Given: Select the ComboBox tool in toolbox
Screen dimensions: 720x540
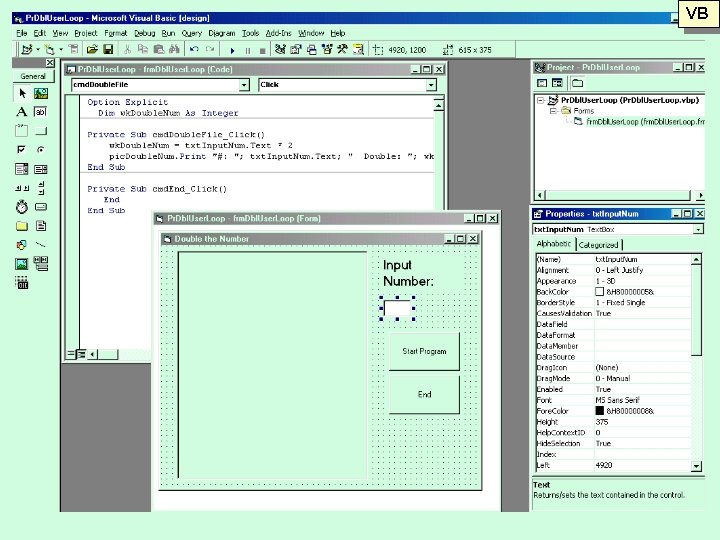Looking at the screenshot, I should click(x=22, y=169).
